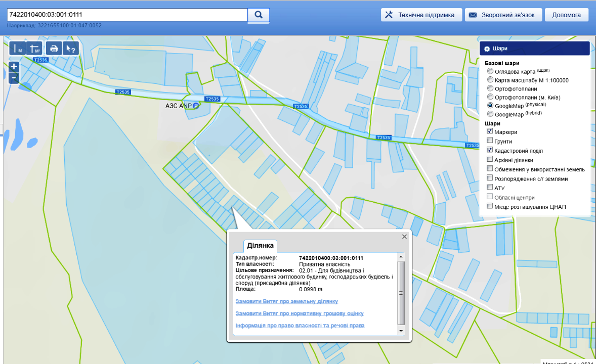
Task: Click the area value 0.0998 га
Action: click(311, 289)
